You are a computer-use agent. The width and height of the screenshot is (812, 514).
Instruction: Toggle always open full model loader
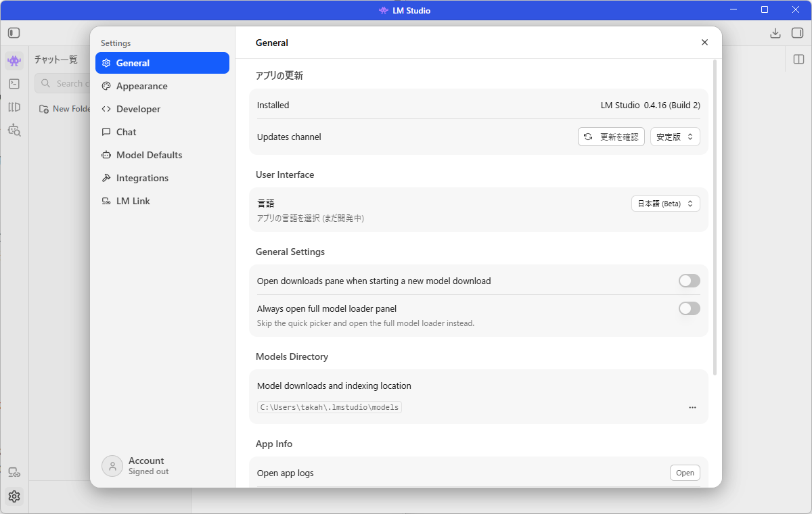(690, 308)
